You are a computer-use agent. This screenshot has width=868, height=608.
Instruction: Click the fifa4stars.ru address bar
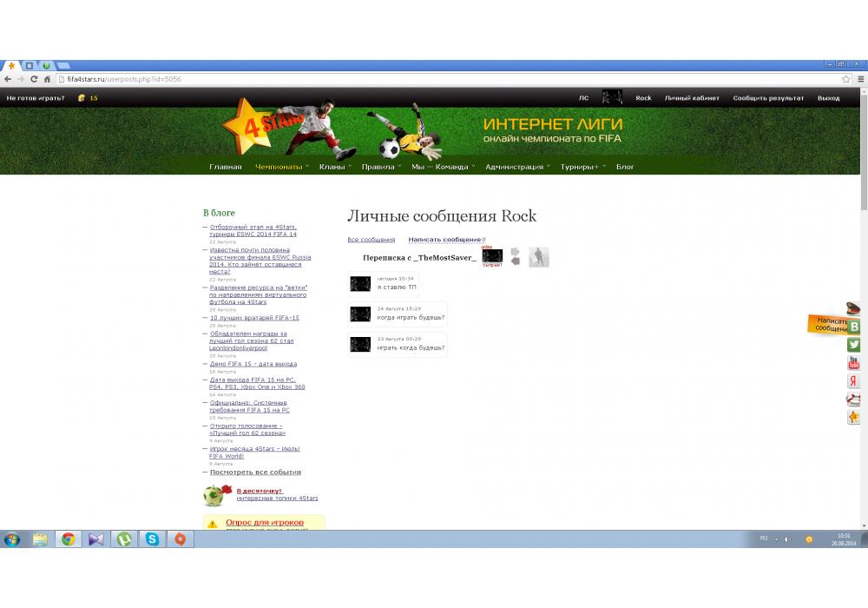click(x=449, y=79)
